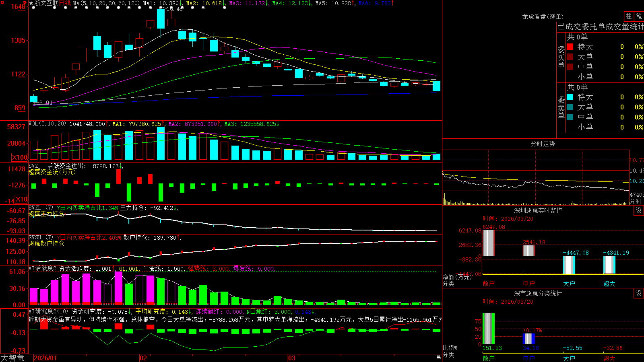The width and height of the screenshot is (644, 362).
Task: Jump to the 2026/01 timeline marker
Action: tap(45, 358)
